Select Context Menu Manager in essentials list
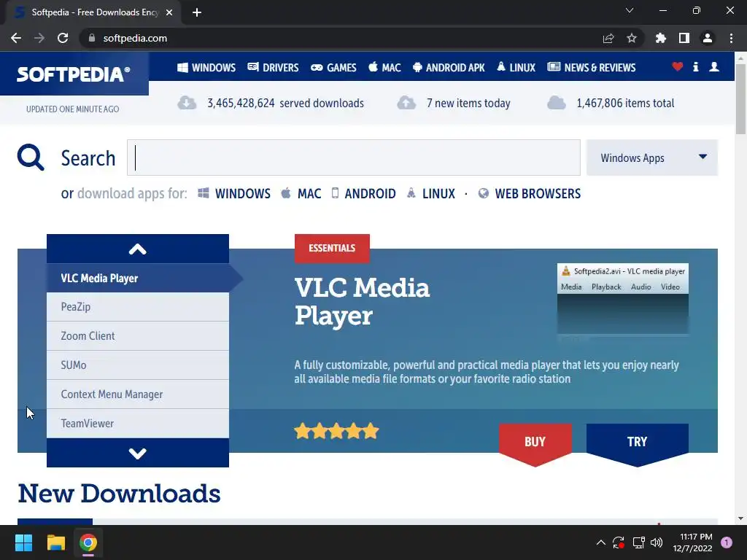 coord(138,394)
